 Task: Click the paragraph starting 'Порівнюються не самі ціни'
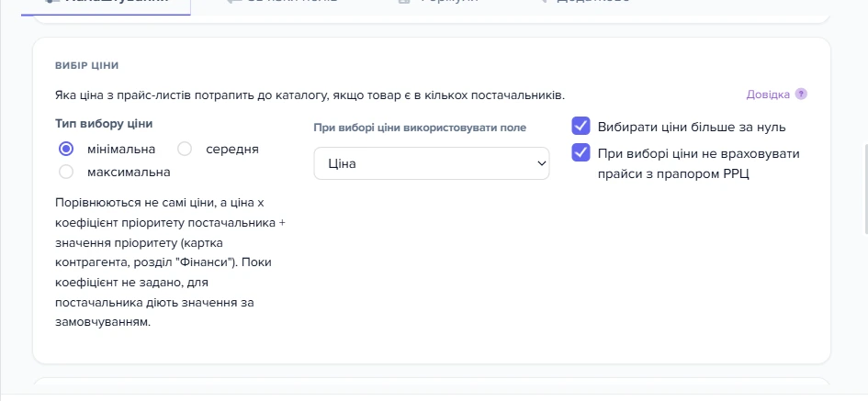click(x=171, y=262)
